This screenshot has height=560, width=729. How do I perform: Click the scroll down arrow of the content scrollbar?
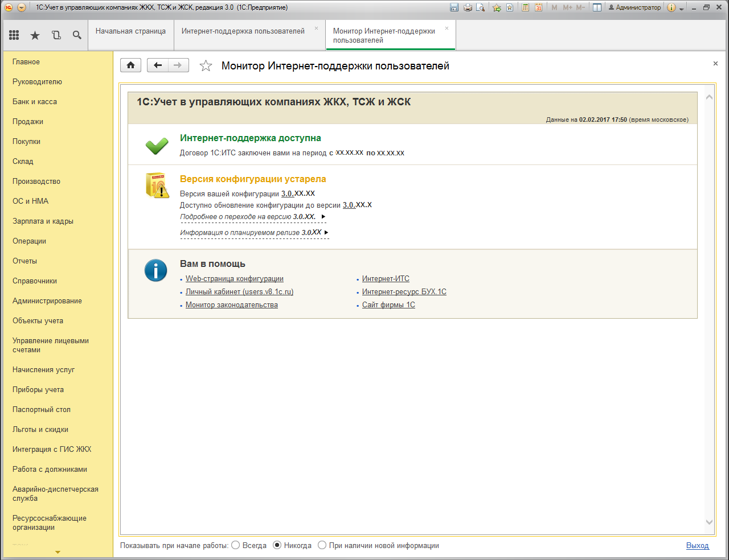click(709, 522)
